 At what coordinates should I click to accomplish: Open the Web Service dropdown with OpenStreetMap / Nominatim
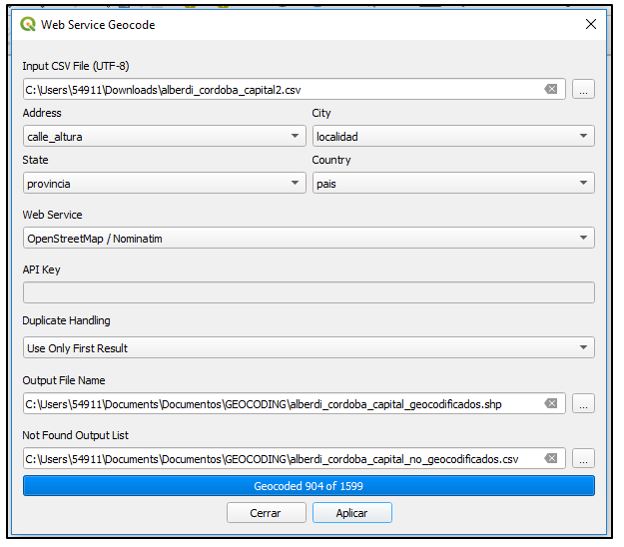[x=309, y=238]
